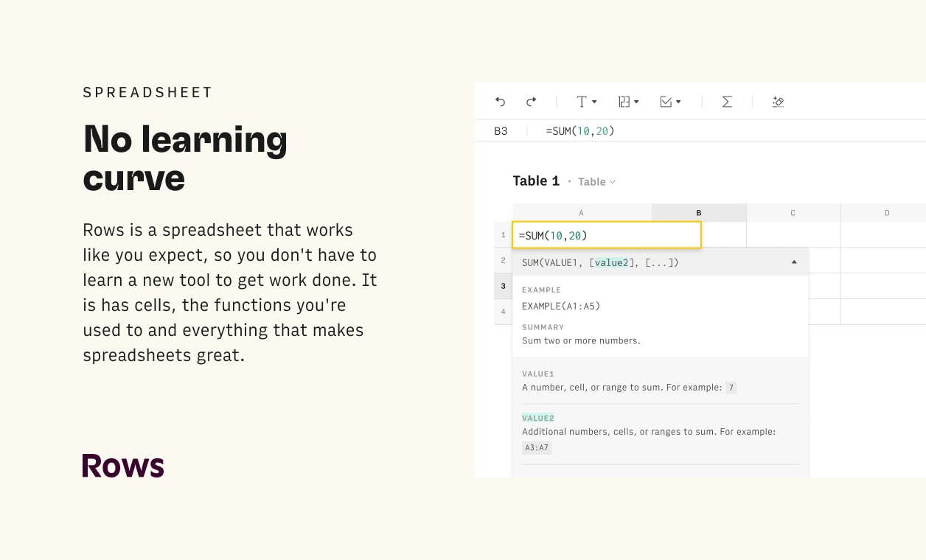Expand the borders tool dropdown arrow
This screenshot has height=560, width=926.
[636, 102]
